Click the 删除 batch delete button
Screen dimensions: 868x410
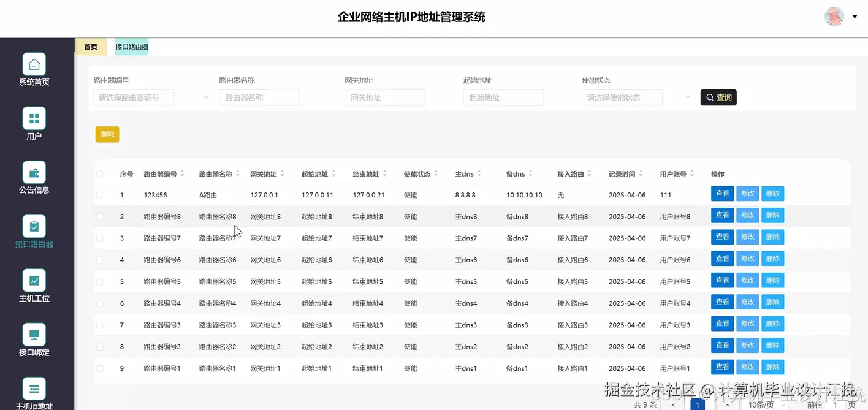(107, 134)
